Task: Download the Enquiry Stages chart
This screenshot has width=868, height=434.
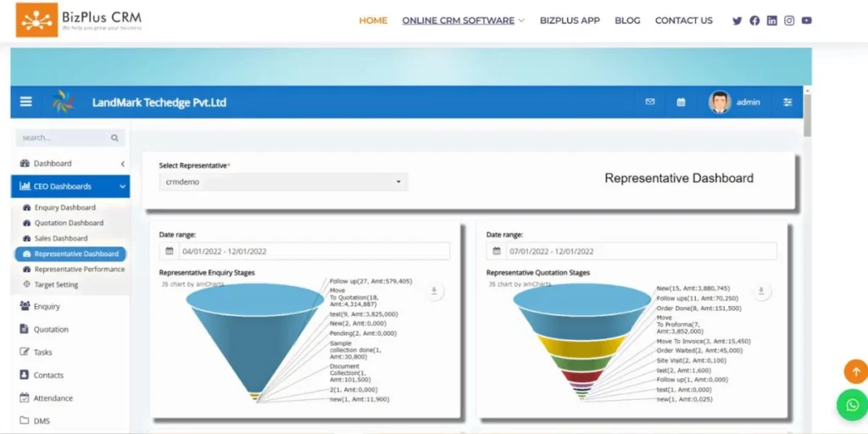Action: point(434,292)
